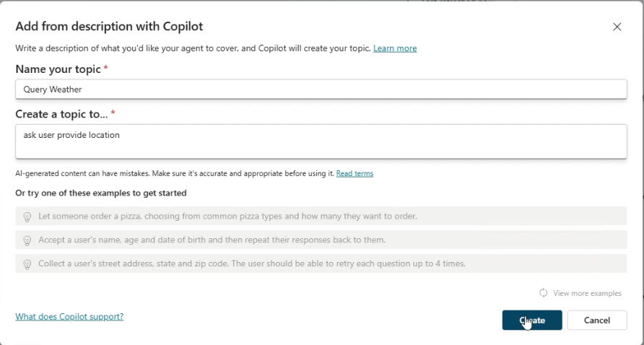Image resolution: width=644 pixels, height=345 pixels.
Task: Open the What does Copilot support link
Action: click(x=69, y=317)
